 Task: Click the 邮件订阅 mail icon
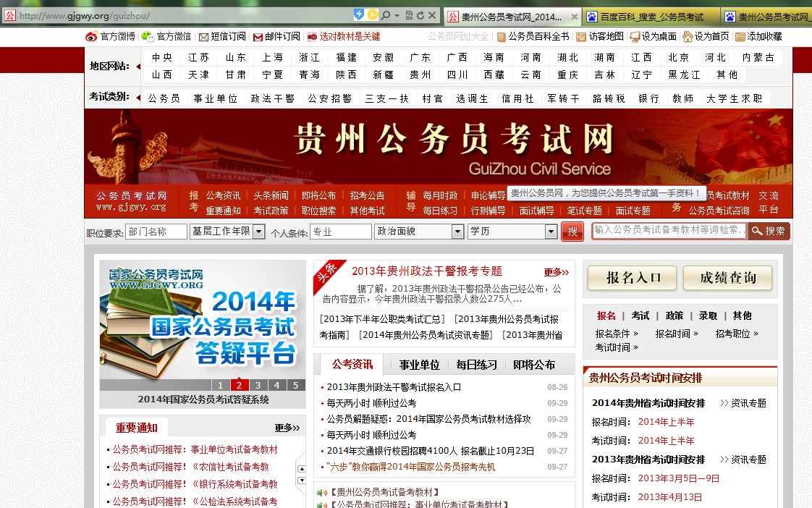click(257, 37)
